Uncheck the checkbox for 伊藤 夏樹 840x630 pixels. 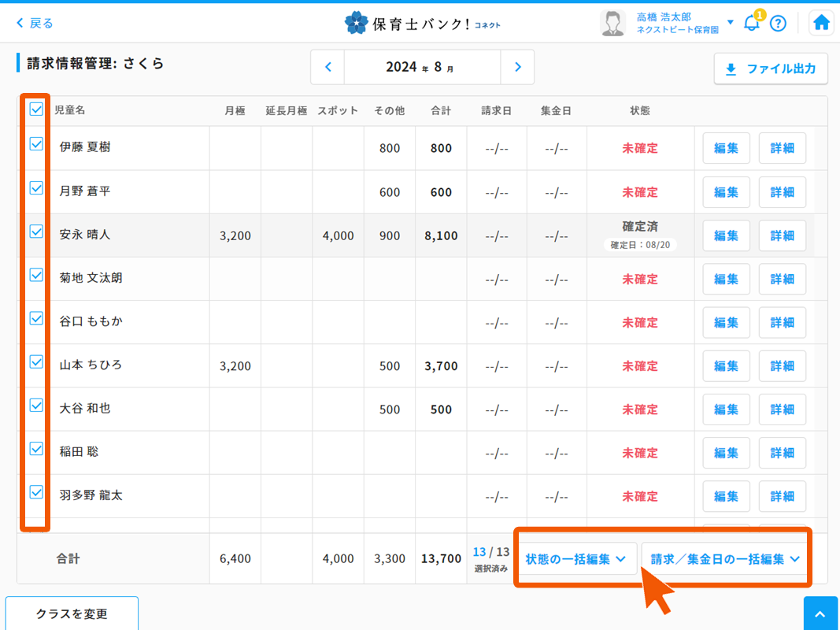coord(36,144)
